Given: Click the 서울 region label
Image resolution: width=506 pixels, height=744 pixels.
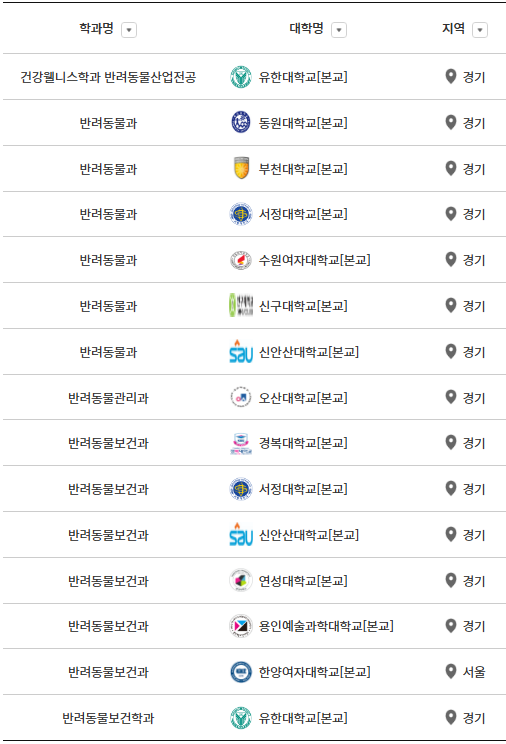Looking at the screenshot, I should (x=474, y=672).
